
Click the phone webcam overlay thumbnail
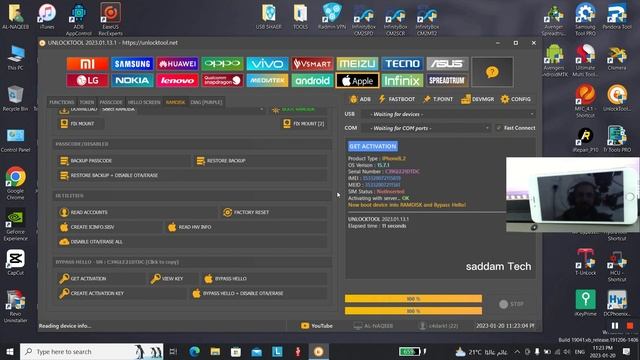tap(573, 194)
